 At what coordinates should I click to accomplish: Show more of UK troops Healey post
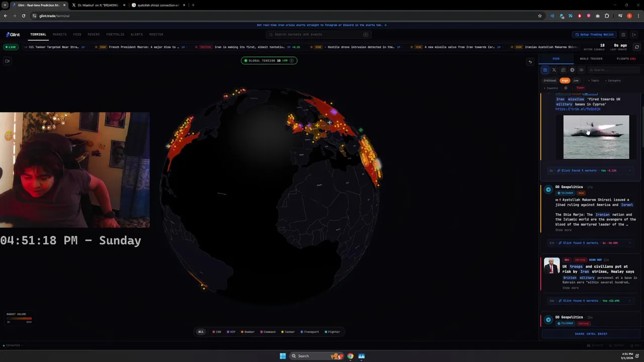[x=571, y=288]
